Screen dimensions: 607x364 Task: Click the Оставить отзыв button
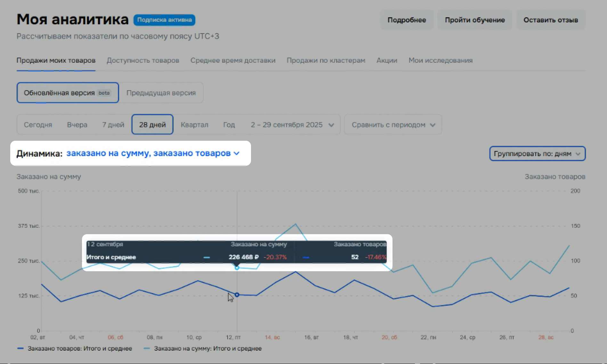click(x=551, y=20)
